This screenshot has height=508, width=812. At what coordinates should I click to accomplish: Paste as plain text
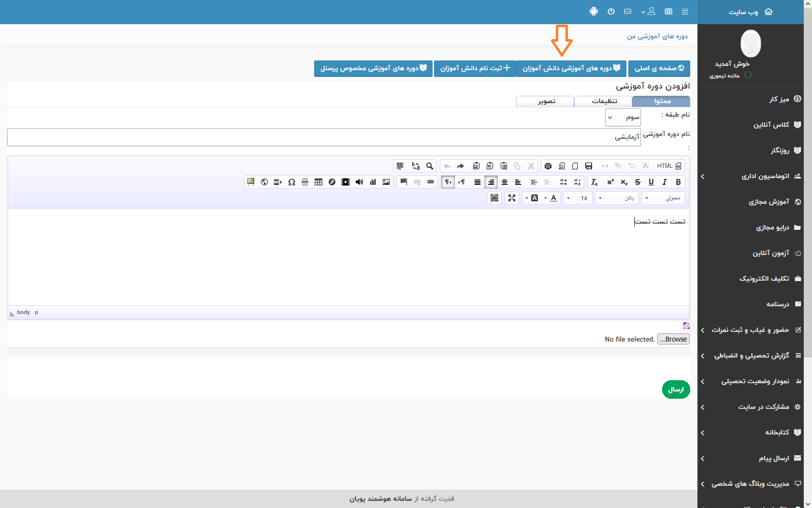click(x=490, y=166)
